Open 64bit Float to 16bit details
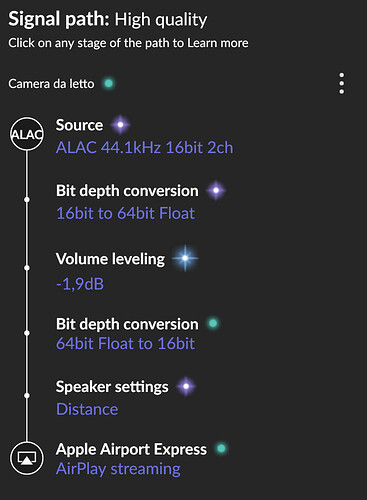 [x=125, y=344]
